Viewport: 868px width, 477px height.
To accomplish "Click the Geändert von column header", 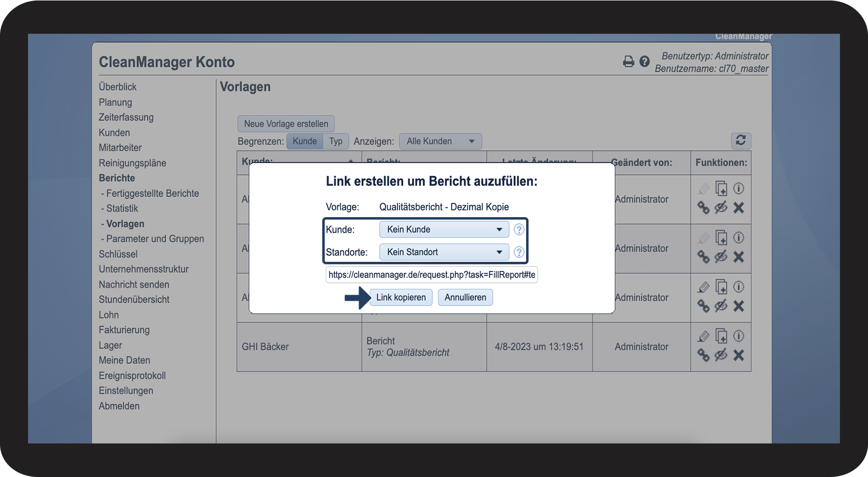I will 642,163.
